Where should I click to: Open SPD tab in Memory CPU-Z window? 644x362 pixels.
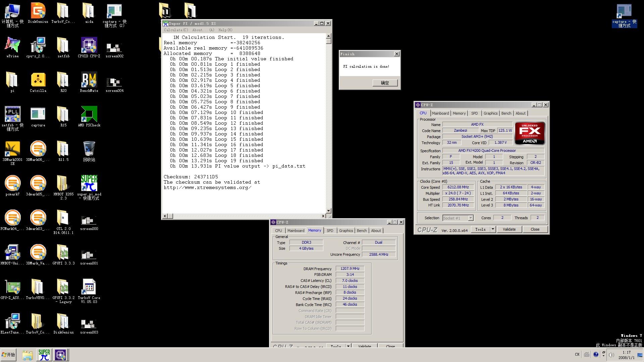click(330, 231)
